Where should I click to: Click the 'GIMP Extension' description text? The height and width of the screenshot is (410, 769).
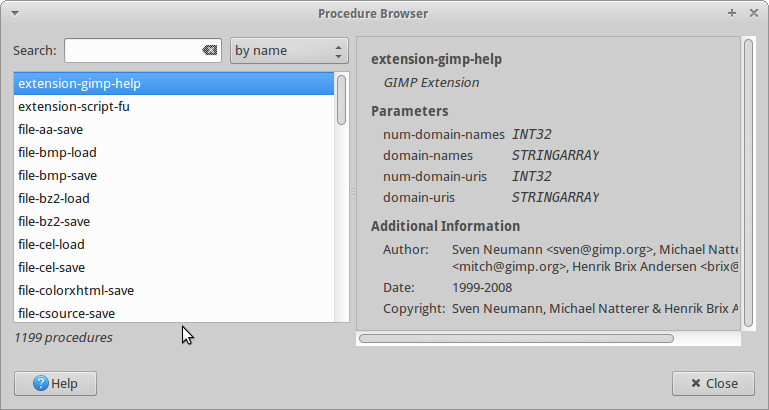pyautogui.click(x=431, y=82)
